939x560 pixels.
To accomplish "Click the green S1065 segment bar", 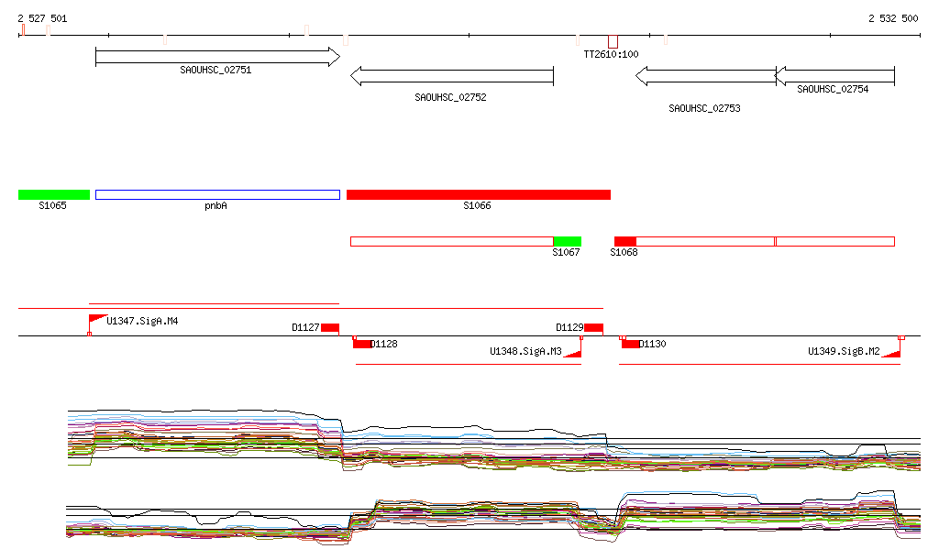I will pos(54,194).
